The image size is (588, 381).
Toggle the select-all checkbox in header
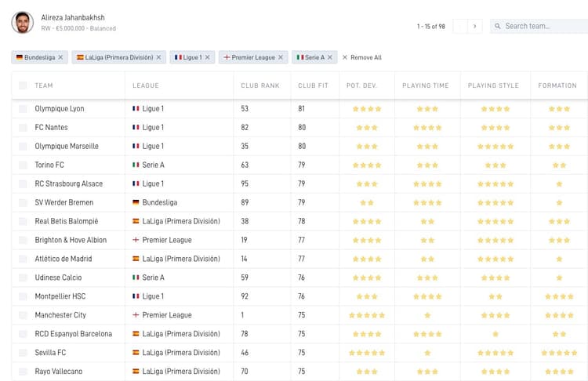[x=23, y=85]
